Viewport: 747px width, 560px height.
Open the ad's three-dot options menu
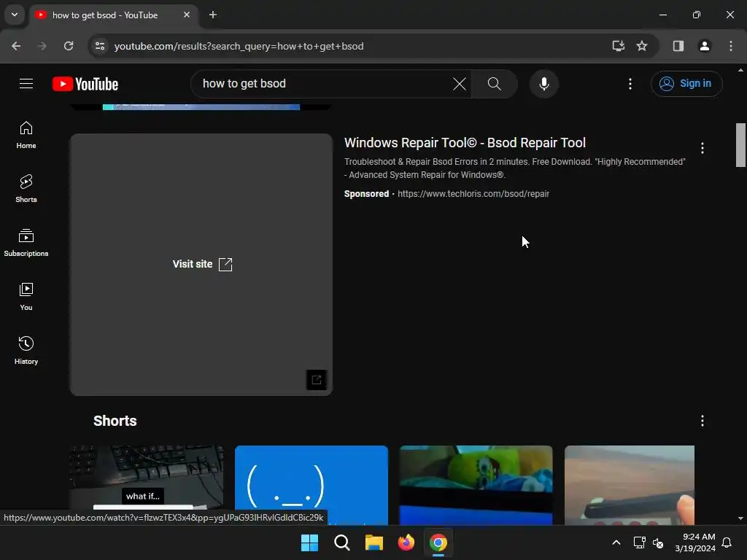tap(702, 148)
